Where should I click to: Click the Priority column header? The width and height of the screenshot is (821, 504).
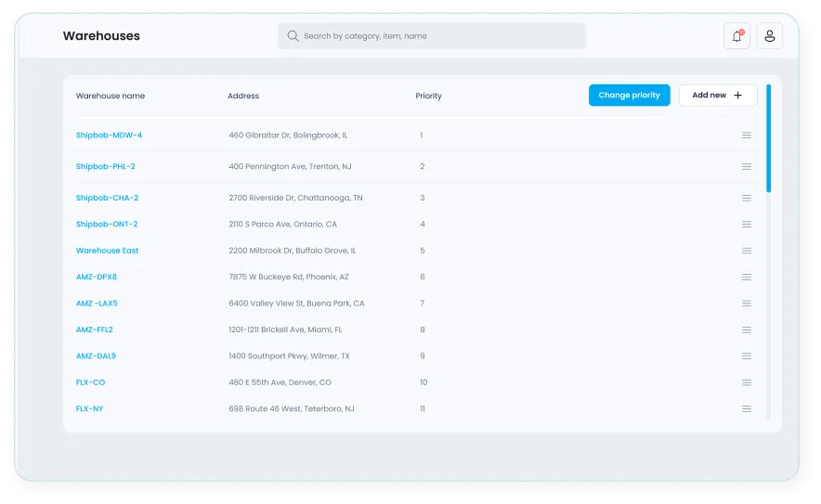click(428, 96)
